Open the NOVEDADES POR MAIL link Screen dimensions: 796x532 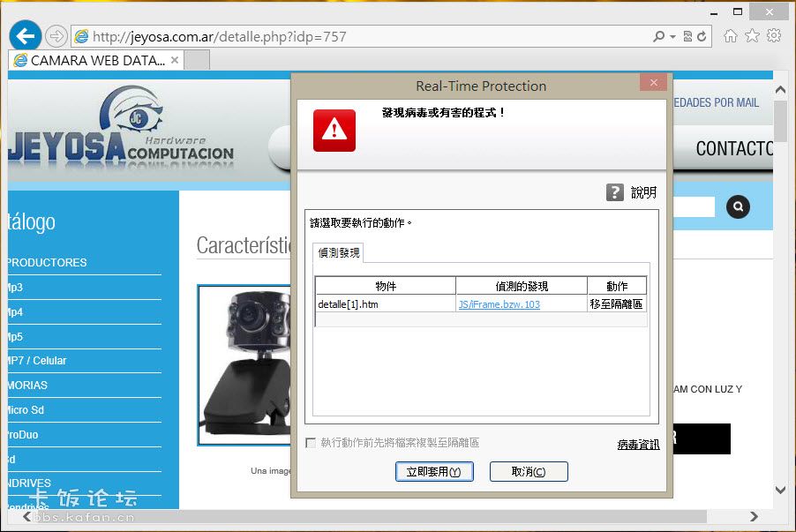tap(716, 102)
